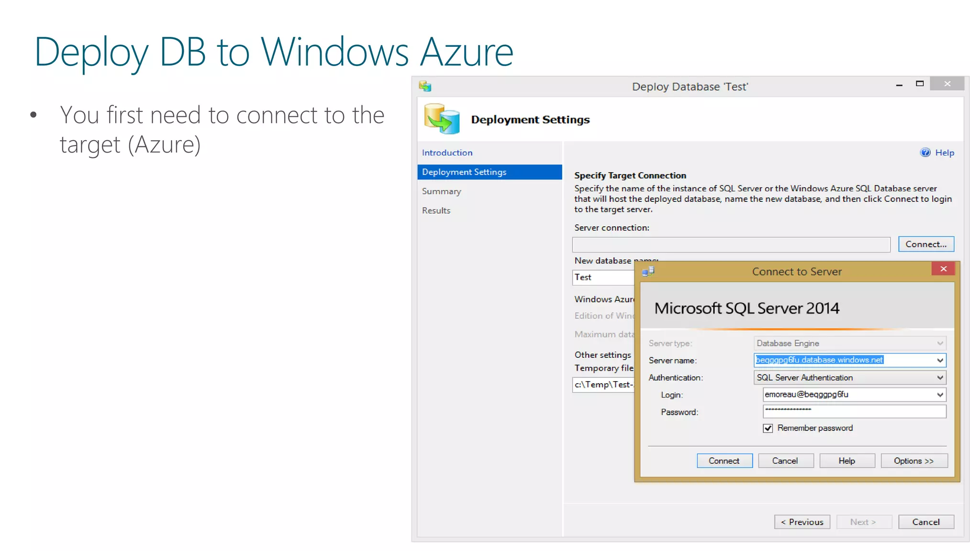Click Cancel at the bottom of the Deploy wizard
This screenshot has width=980, height=551.
pyautogui.click(x=926, y=522)
